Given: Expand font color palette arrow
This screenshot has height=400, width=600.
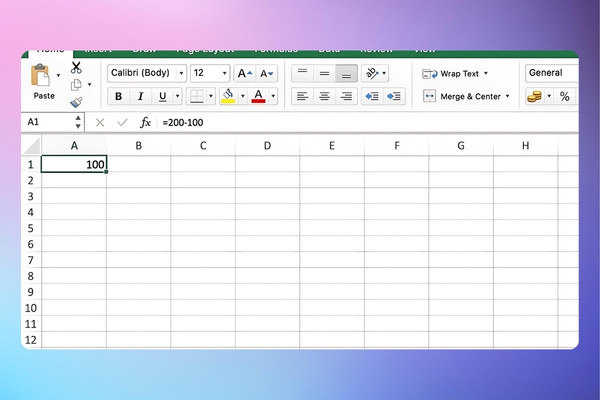Looking at the screenshot, I should click(273, 96).
